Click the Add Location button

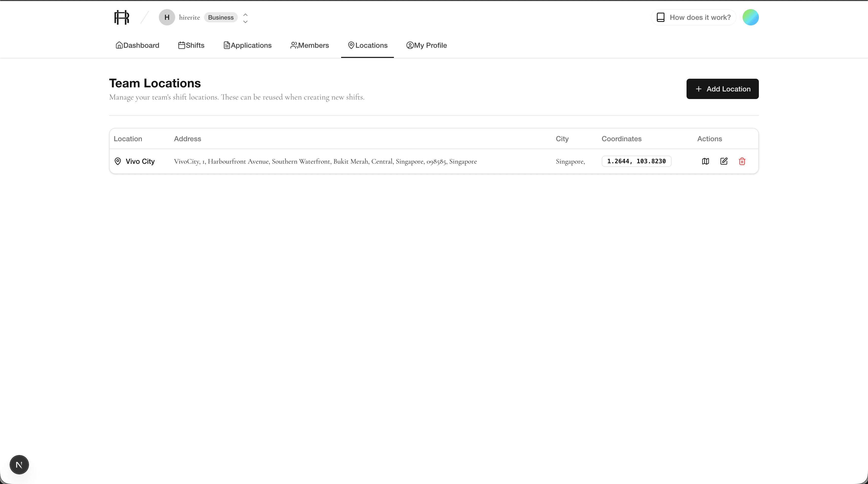(x=722, y=89)
